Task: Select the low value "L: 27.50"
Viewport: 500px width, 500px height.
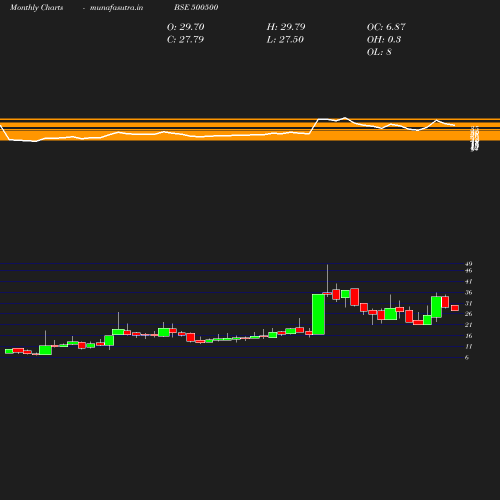Action: tap(285, 39)
